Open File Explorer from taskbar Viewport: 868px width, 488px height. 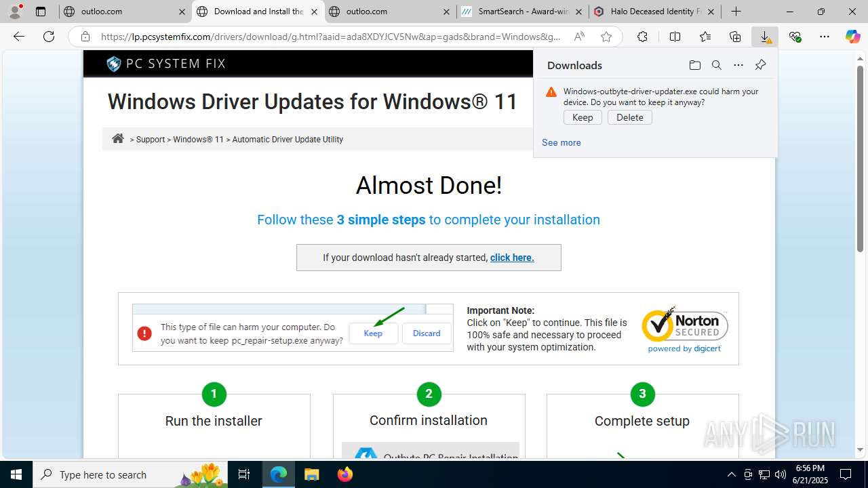click(311, 474)
